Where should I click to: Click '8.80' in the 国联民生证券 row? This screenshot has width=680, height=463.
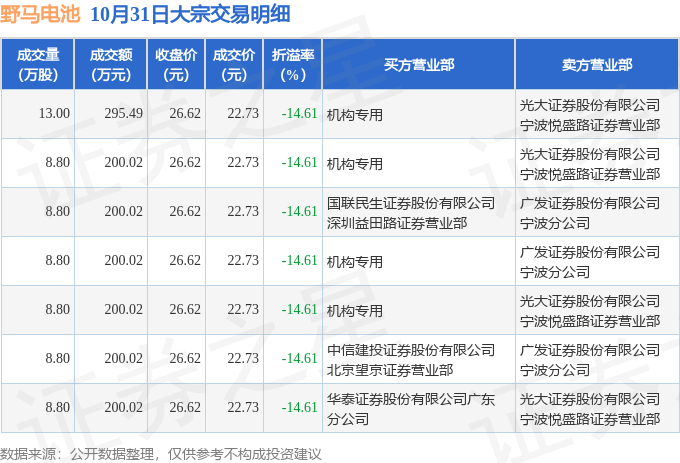[58, 212]
